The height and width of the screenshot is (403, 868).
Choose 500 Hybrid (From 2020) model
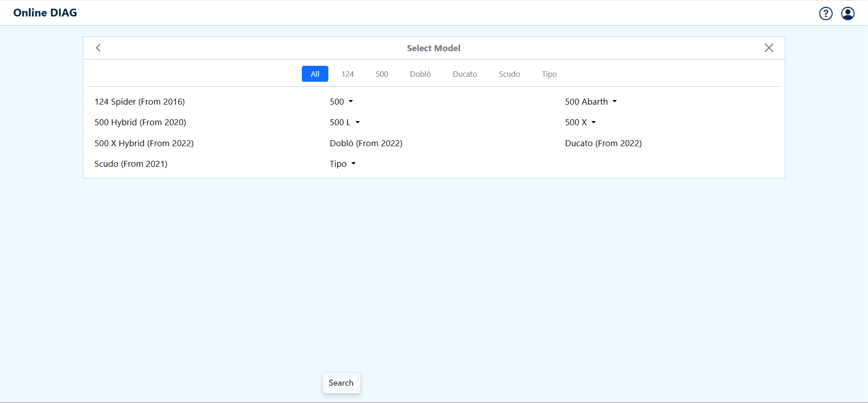tap(140, 122)
